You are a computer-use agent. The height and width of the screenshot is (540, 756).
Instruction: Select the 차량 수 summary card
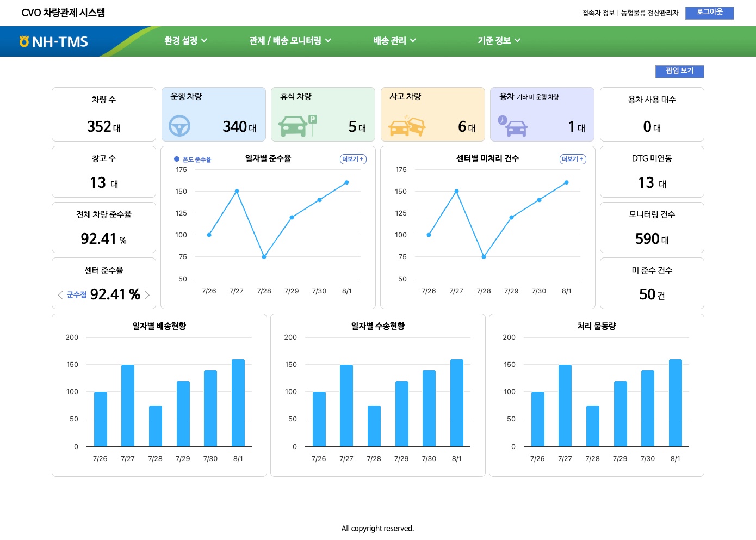click(104, 114)
